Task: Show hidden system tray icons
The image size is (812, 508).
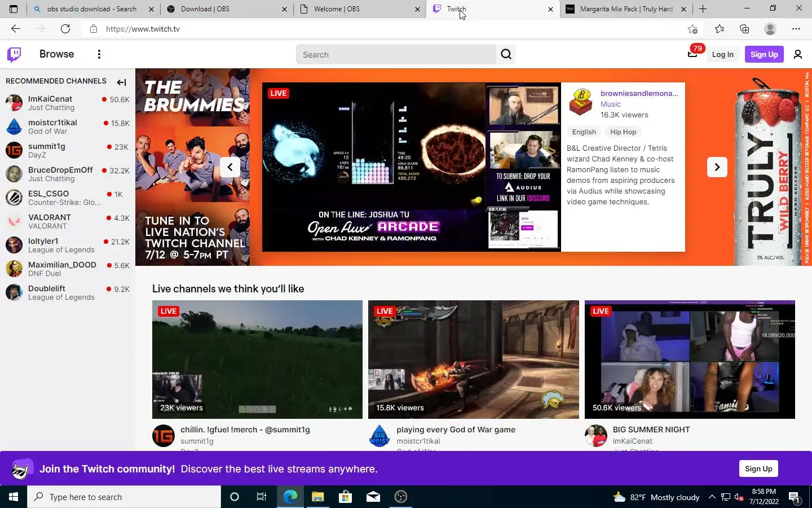Action: click(x=712, y=497)
